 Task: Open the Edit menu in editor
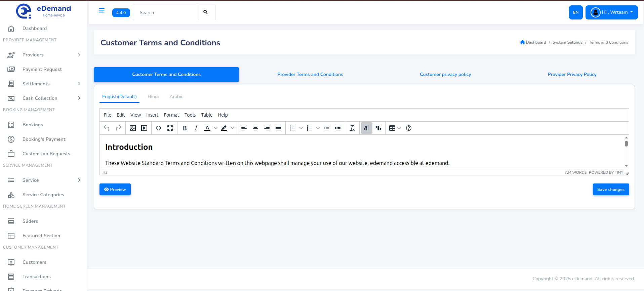pyautogui.click(x=121, y=115)
